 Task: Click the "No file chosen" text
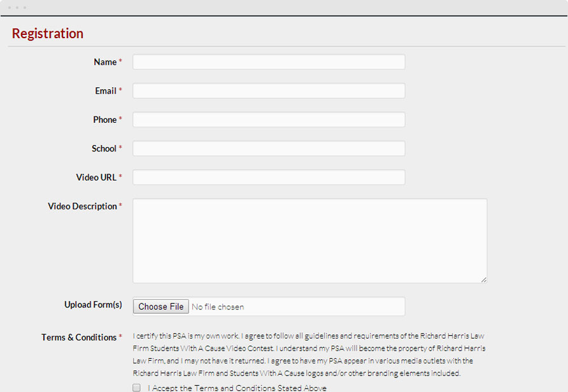pyautogui.click(x=218, y=307)
